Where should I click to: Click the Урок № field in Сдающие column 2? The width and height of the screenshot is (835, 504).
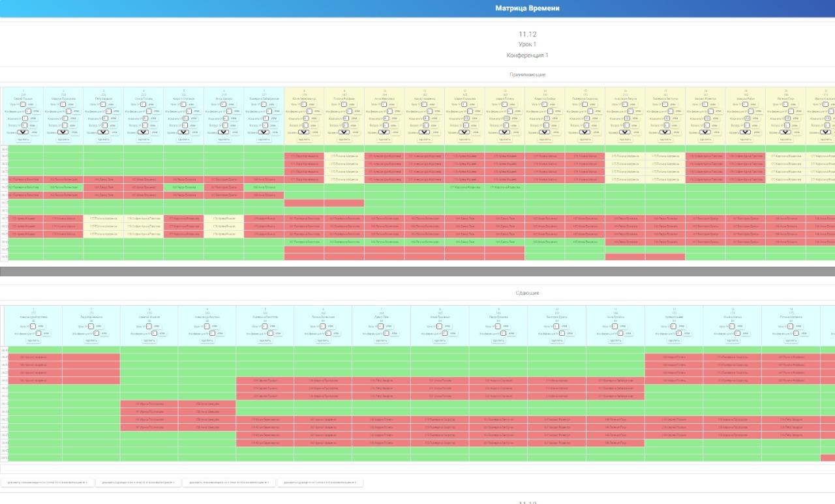[90, 326]
